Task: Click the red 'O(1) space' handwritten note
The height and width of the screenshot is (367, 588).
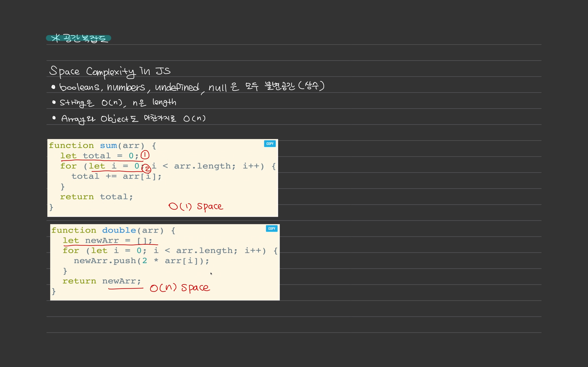Action: tap(196, 206)
